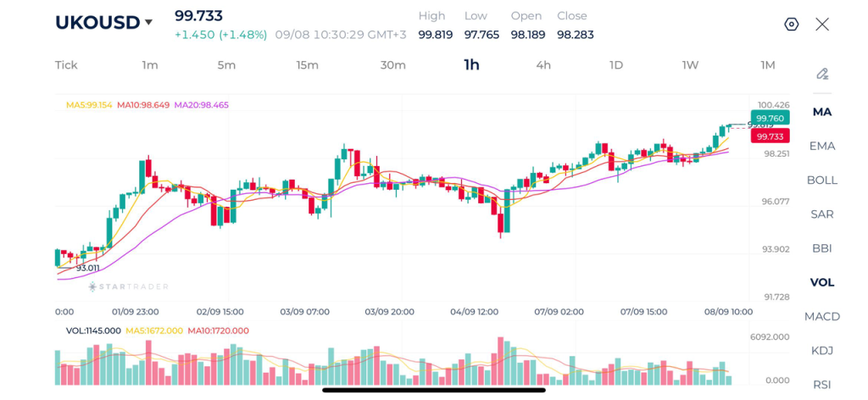Toggle the BOLL indicator

(x=822, y=181)
